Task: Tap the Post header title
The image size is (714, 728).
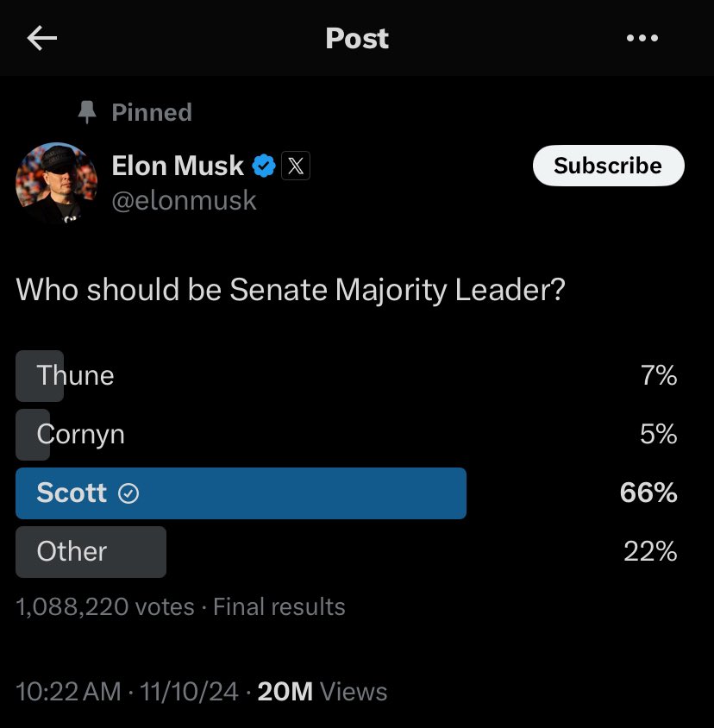Action: (x=357, y=38)
